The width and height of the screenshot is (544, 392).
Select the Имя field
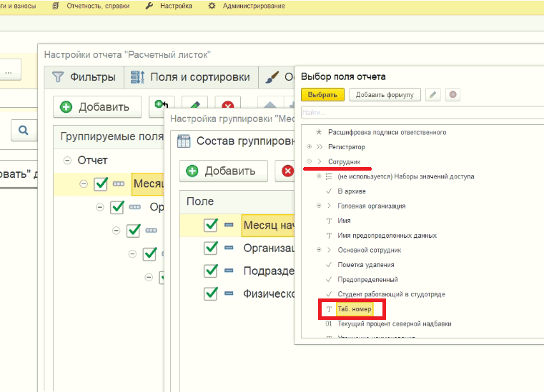coord(344,221)
